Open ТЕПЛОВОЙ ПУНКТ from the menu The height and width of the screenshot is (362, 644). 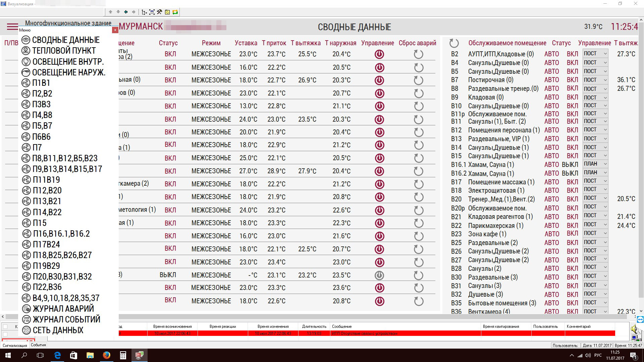64,51
